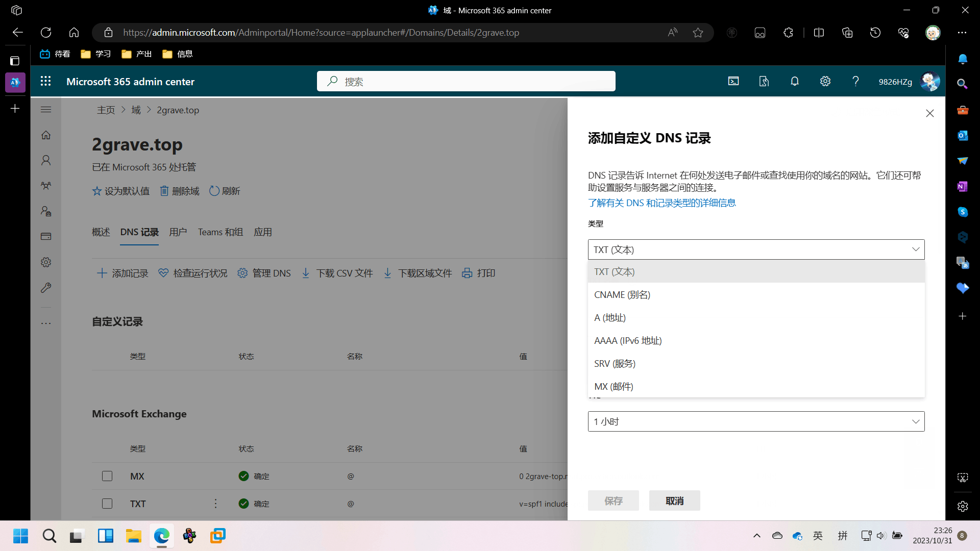Viewport: 980px width, 551px height.
Task: Expand the record type dropdown chevron
Action: [915, 249]
